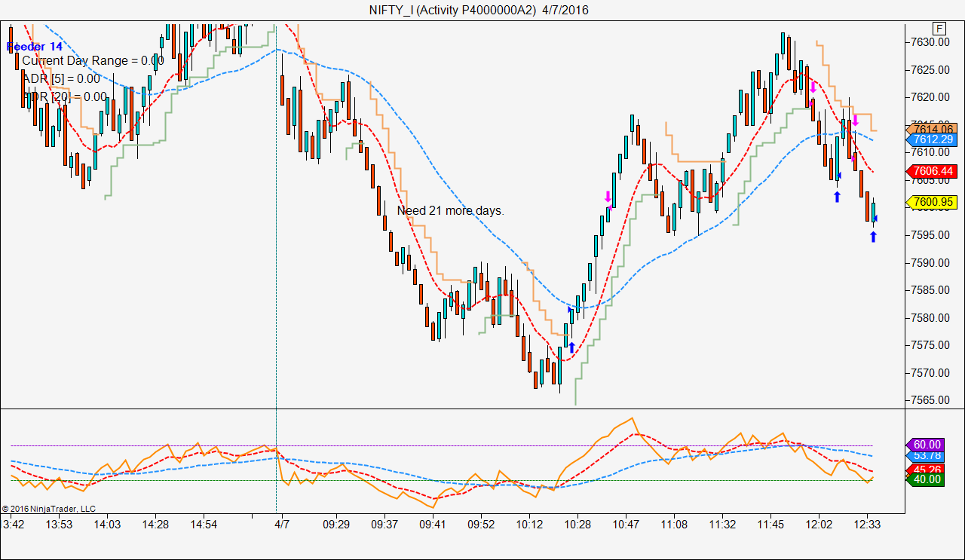Click the 'Need 21 more days.' message
The image size is (965, 560).
[451, 210]
